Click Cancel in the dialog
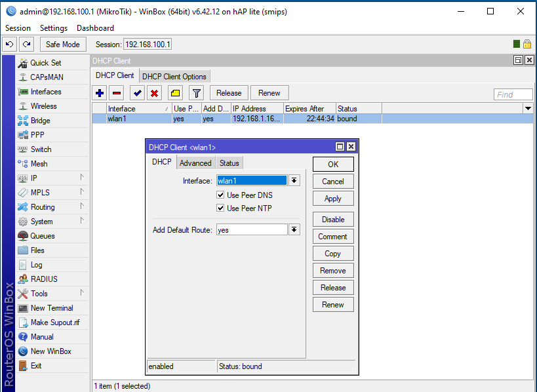The image size is (537, 392). (333, 182)
